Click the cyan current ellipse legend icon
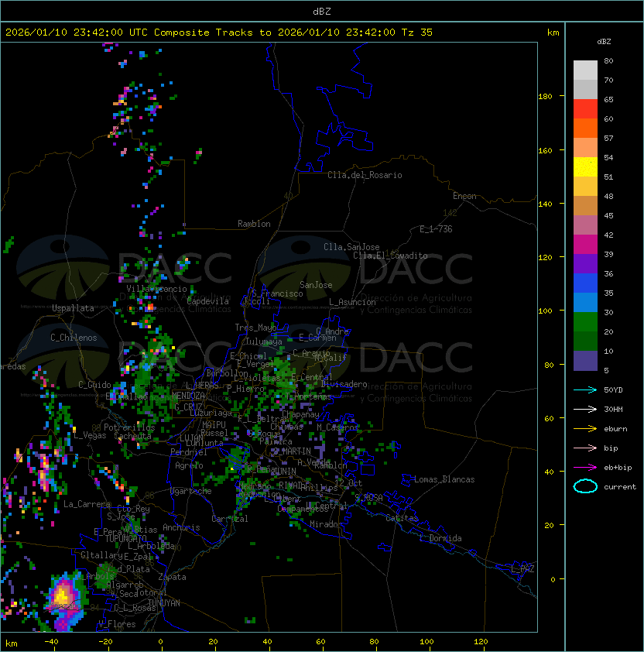Image resolution: width=644 pixels, height=652 pixels. coord(585,486)
